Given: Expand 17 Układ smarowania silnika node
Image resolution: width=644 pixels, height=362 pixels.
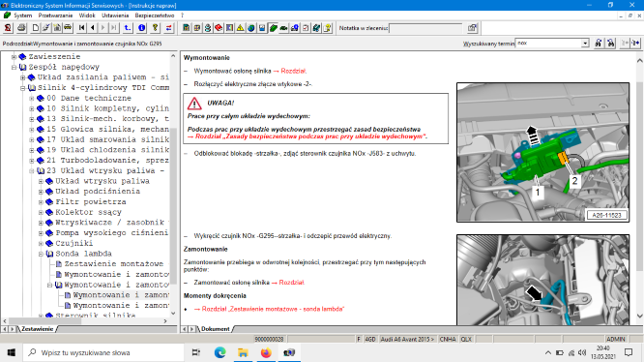Looking at the screenshot, I should pyautogui.click(x=32, y=139).
